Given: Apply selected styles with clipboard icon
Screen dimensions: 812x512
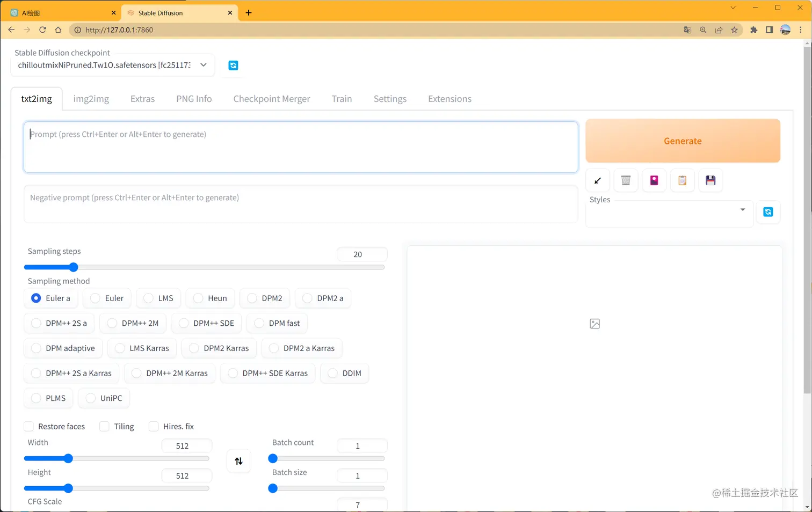Looking at the screenshot, I should pyautogui.click(x=682, y=180).
